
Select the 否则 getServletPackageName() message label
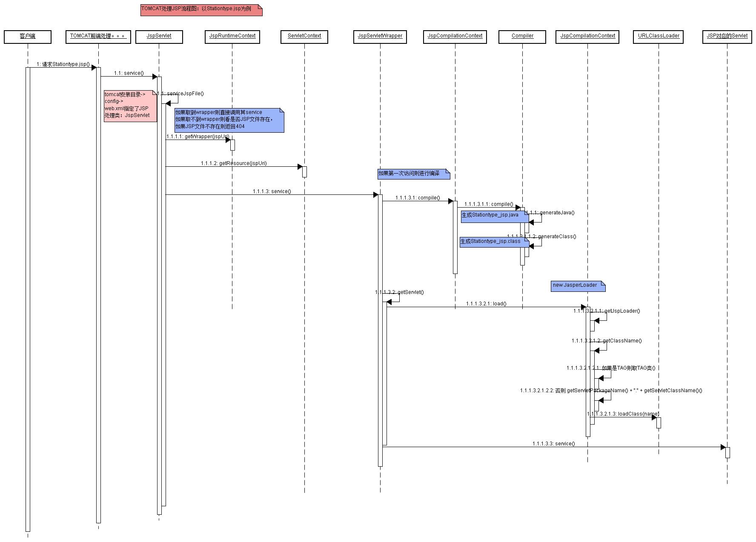click(x=611, y=391)
